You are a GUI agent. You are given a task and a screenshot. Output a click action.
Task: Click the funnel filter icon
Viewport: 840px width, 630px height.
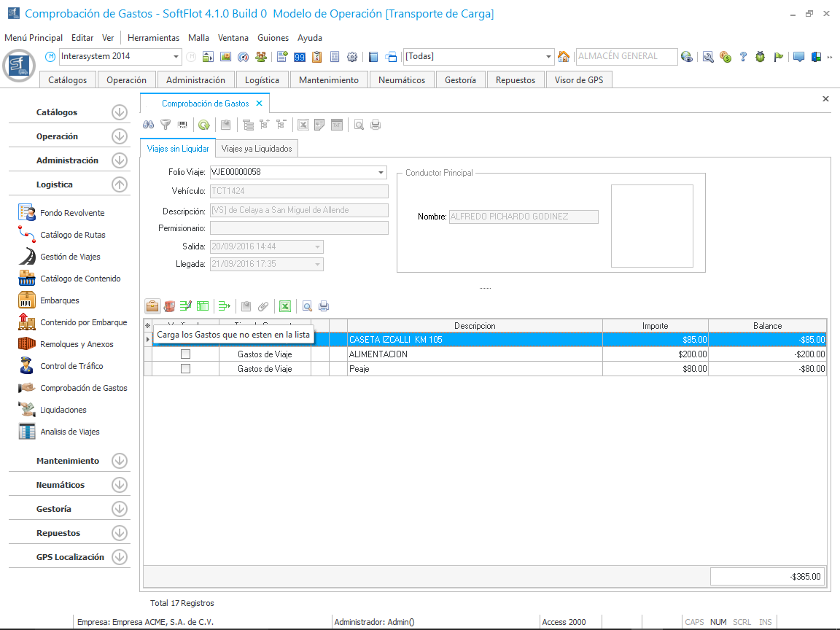pyautogui.click(x=166, y=125)
